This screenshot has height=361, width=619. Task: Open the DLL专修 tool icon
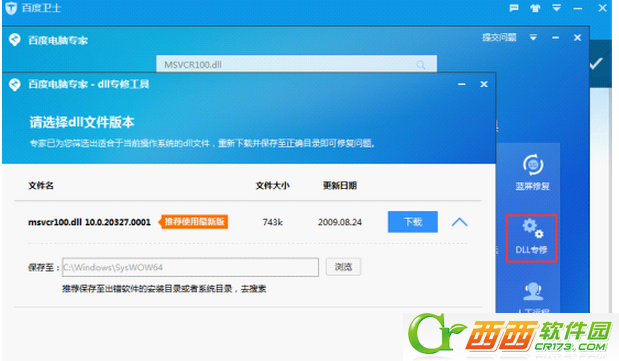pyautogui.click(x=531, y=238)
